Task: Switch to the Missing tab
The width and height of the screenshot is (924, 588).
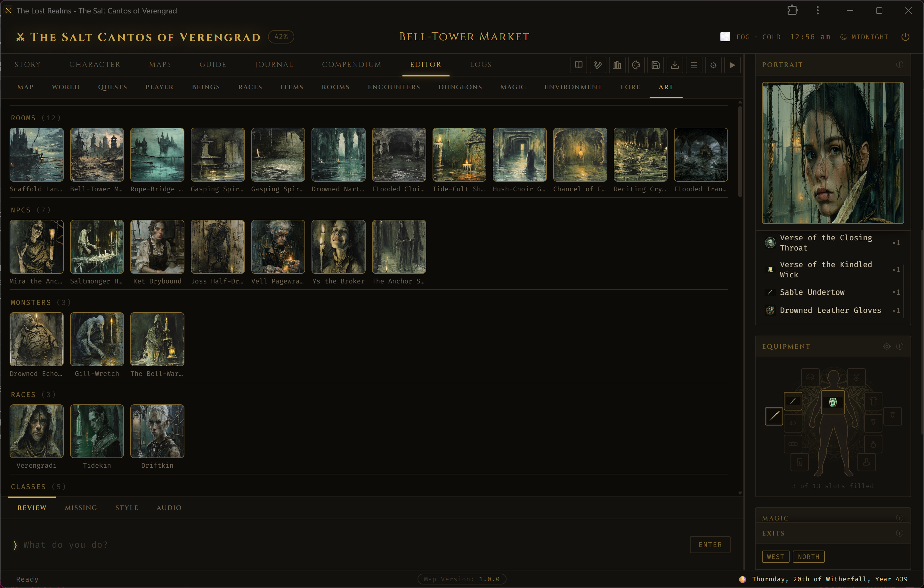Action: (x=81, y=507)
